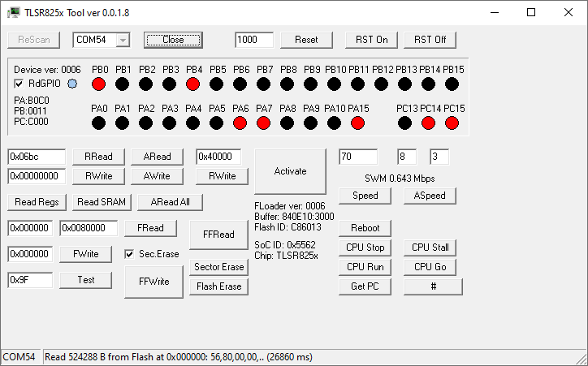Screen dimensions: 588x366
Task: Click the PB13 GPIO indicator circle
Action: click(404, 84)
